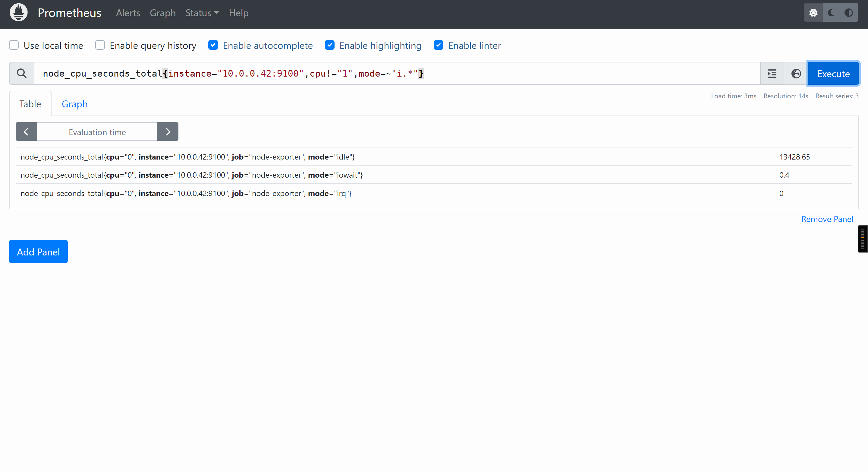Screen dimensions: 868x472
Task: Switch to the Graph tab
Action: [74, 104]
